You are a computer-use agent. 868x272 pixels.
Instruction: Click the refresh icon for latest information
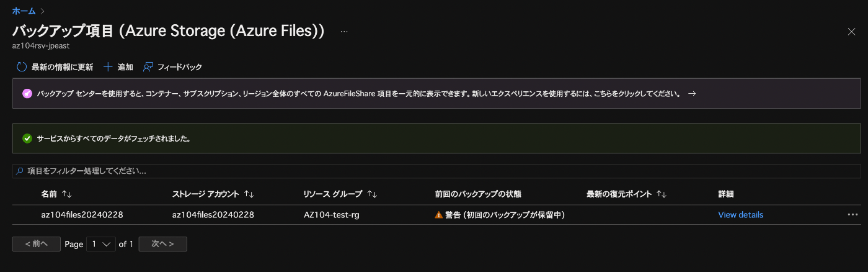click(22, 66)
